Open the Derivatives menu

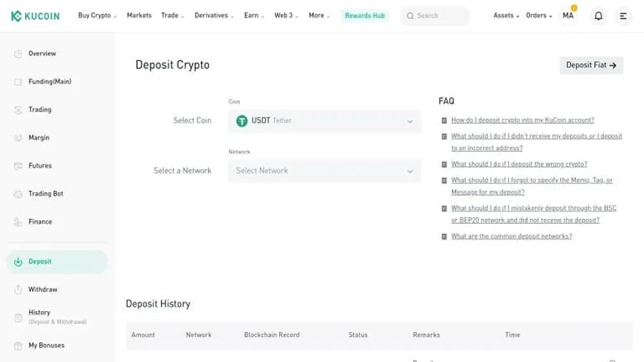coord(214,16)
